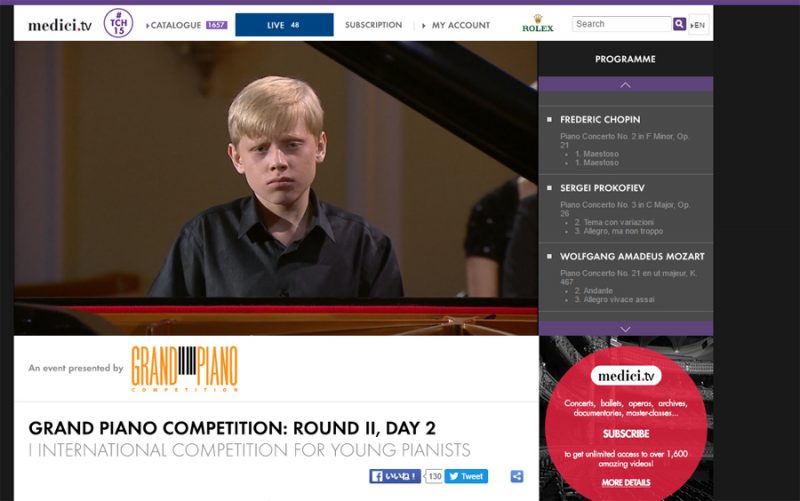The image size is (800, 501).
Task: Click More Details in red circle
Action: [626, 483]
